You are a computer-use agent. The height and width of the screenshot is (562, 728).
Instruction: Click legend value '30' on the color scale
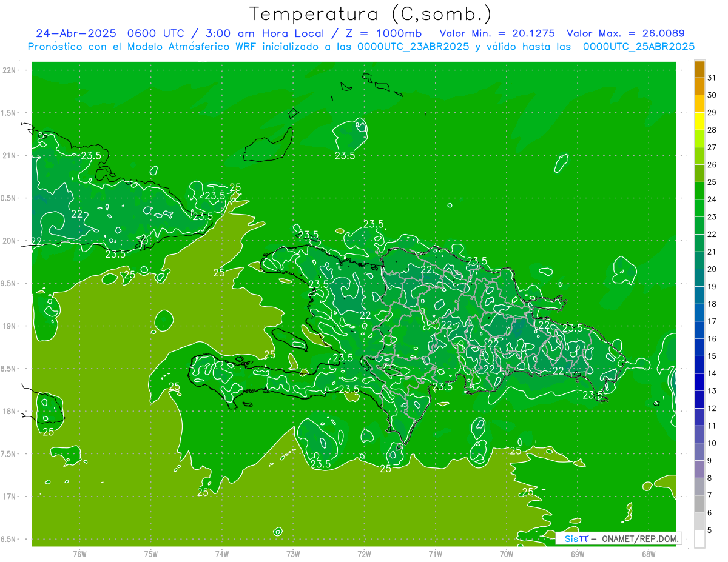pyautogui.click(x=712, y=95)
